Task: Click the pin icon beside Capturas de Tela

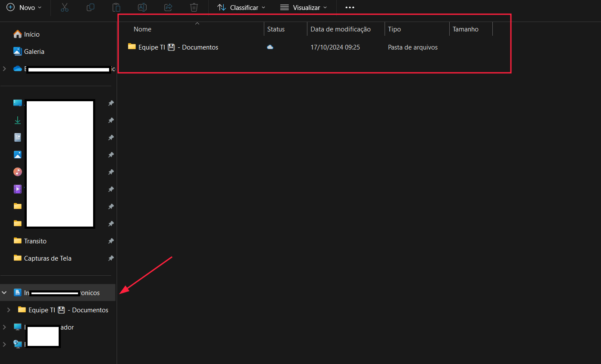Action: point(111,258)
